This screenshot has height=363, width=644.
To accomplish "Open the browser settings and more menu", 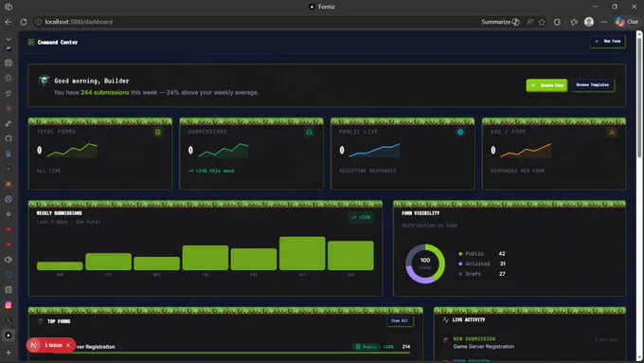I will (x=604, y=22).
